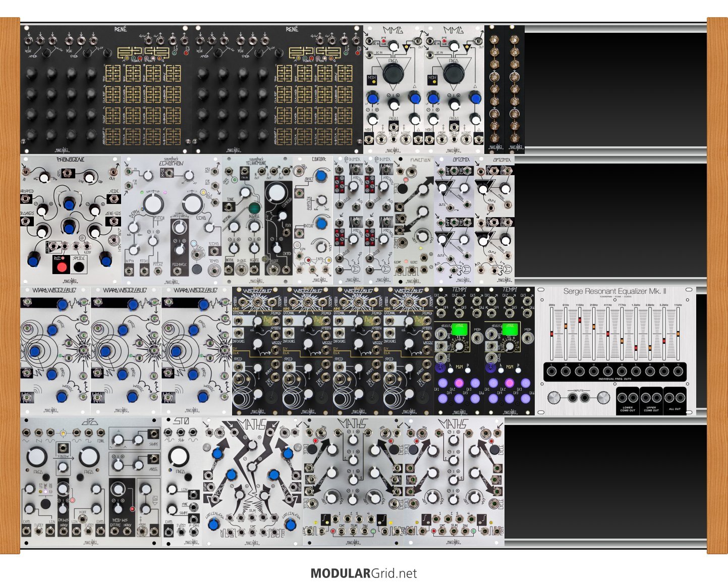Select the pink CH2 button on right Tempi
Viewport: 728px width, 584px height.
(x=509, y=383)
